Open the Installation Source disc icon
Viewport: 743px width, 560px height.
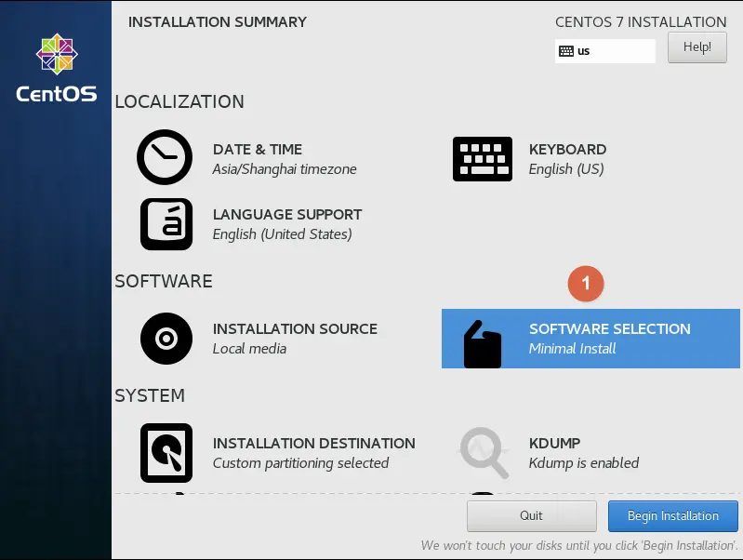pyautogui.click(x=166, y=339)
